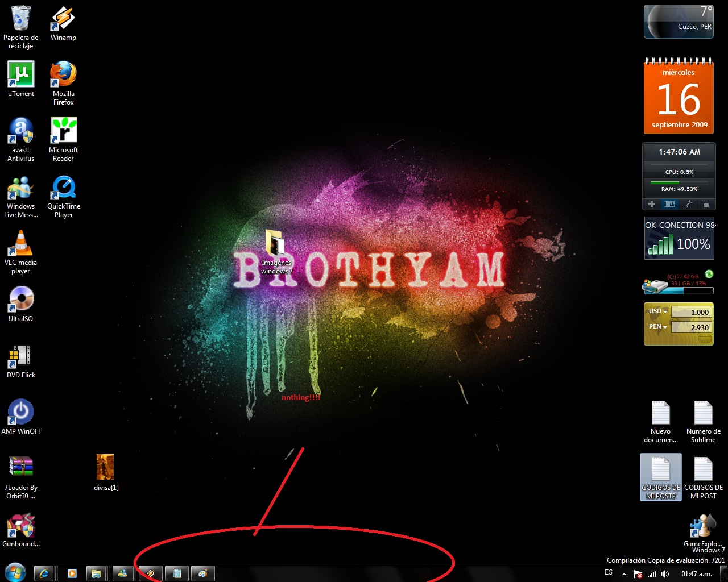728x582 pixels.
Task: Click the plus button on CPU gadget
Action: click(652, 204)
